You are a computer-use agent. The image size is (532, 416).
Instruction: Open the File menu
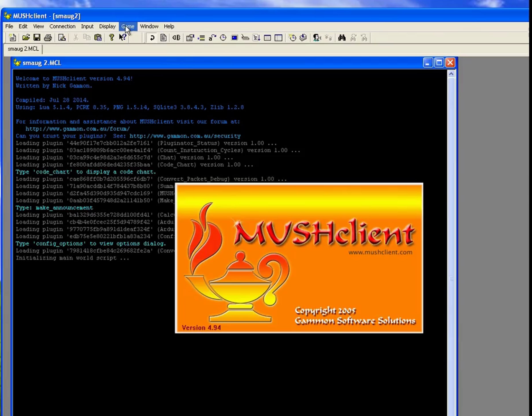click(9, 26)
